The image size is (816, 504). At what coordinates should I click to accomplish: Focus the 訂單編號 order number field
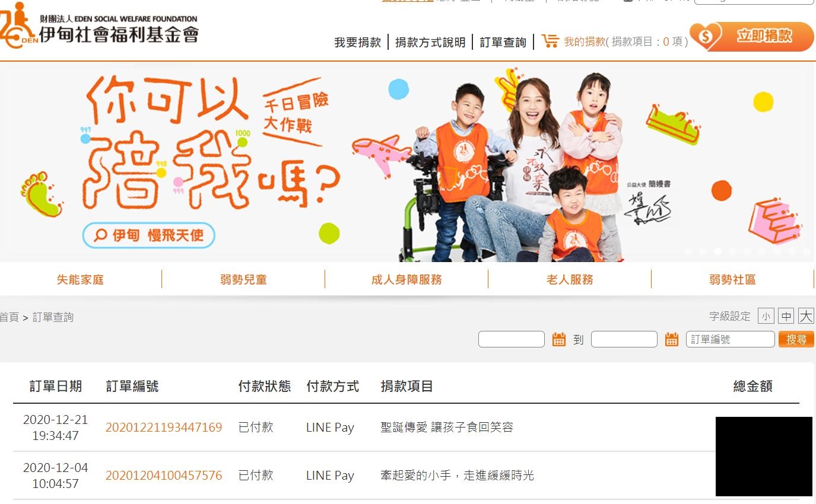tap(731, 339)
